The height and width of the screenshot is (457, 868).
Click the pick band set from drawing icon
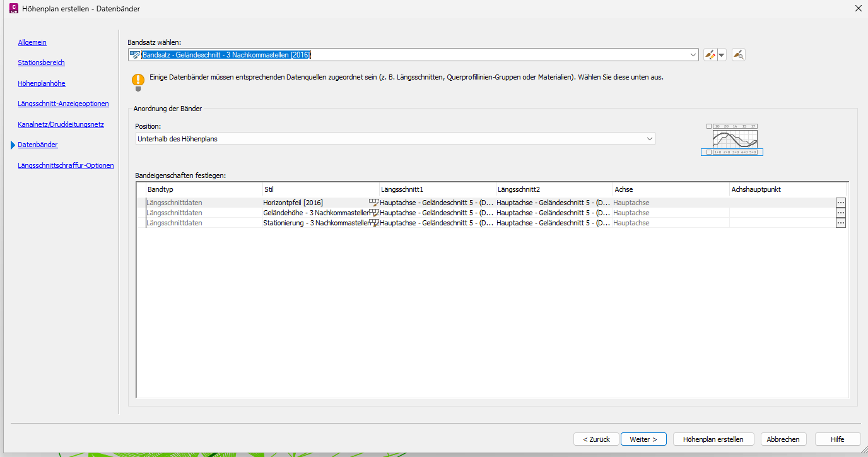point(739,55)
